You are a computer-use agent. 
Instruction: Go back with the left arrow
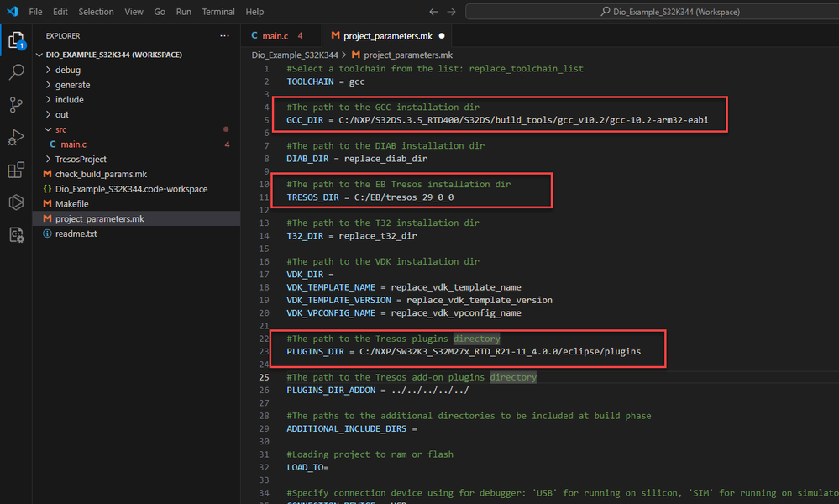pos(433,12)
